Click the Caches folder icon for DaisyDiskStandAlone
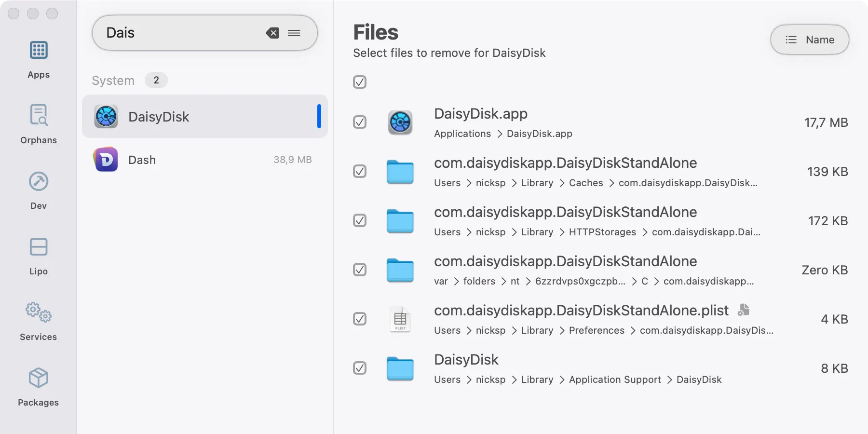868x434 pixels. (400, 172)
